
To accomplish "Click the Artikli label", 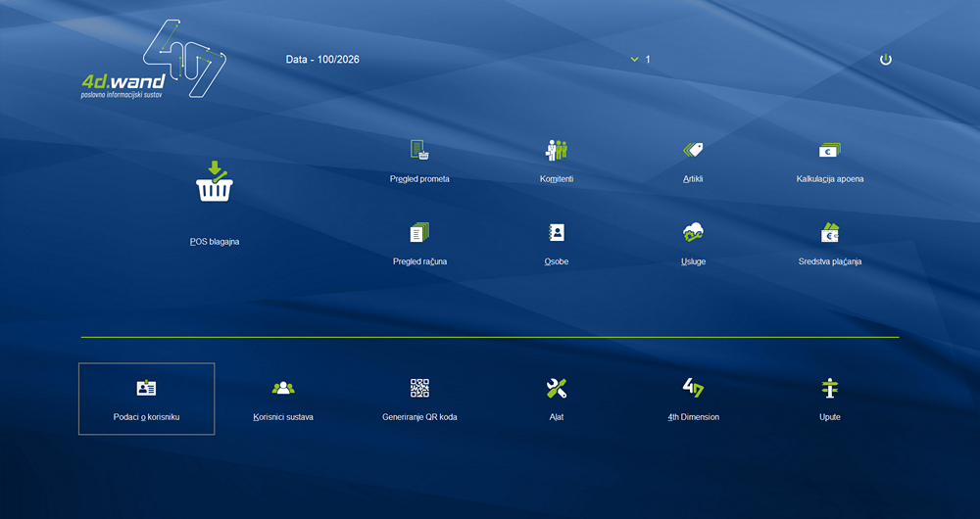I will click(693, 179).
